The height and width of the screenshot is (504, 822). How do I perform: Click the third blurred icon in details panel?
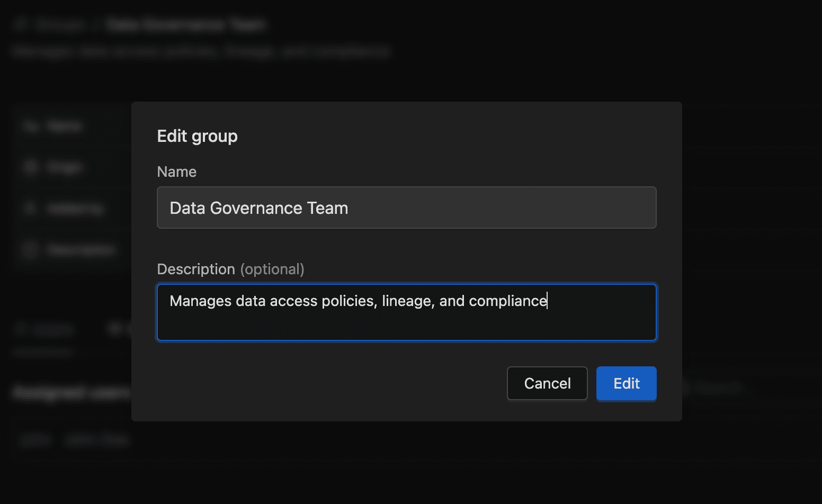(31, 209)
